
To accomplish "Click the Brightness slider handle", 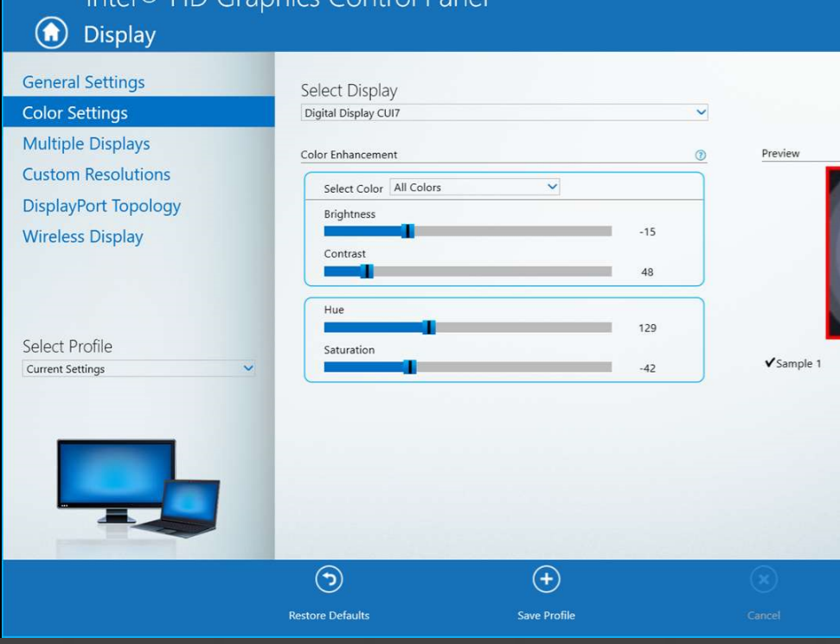I will point(408,231).
